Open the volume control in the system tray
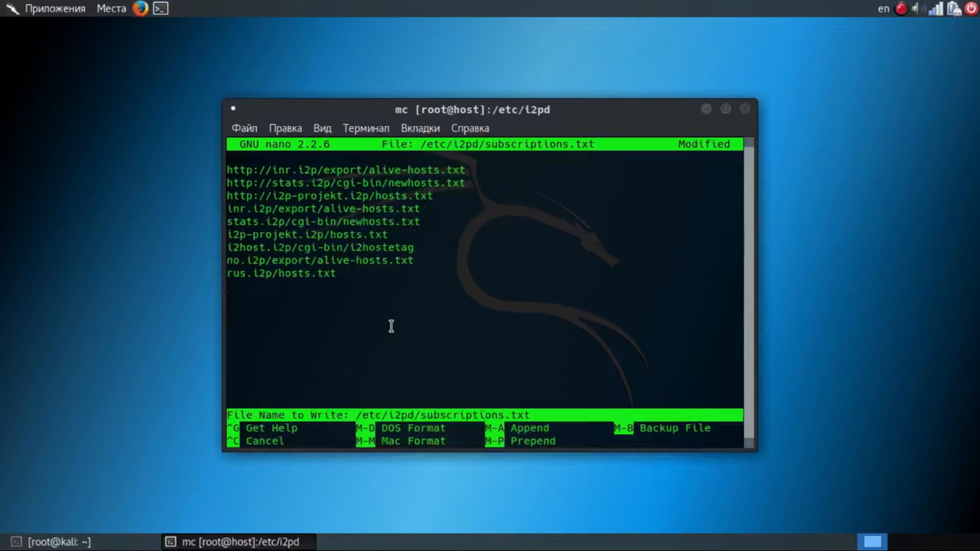 (x=917, y=9)
